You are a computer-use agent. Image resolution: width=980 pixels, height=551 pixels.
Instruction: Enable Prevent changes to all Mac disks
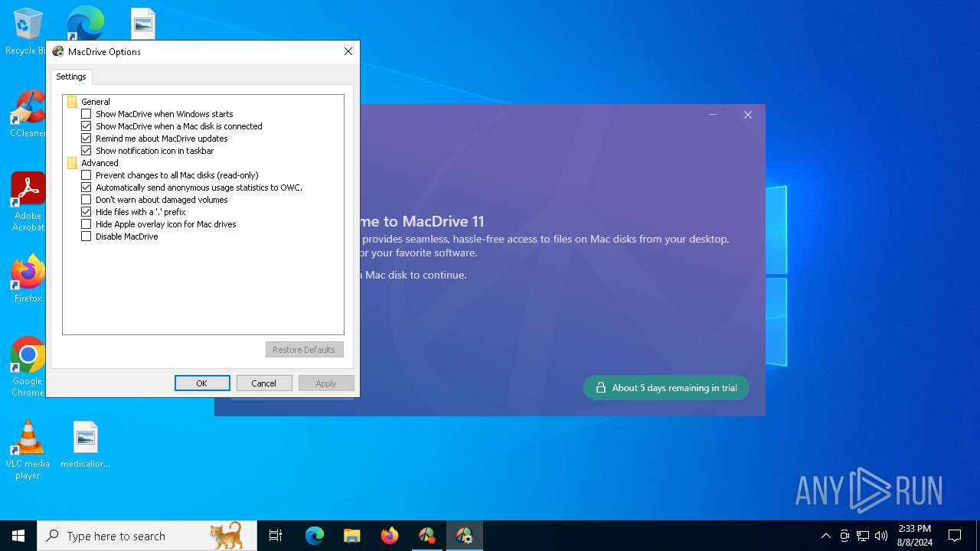(86, 175)
